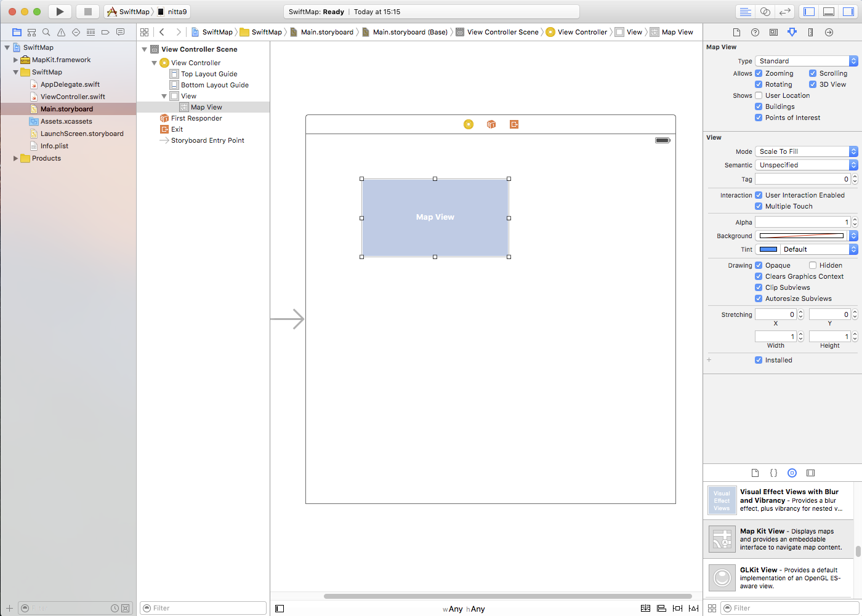Click the Run (play) button
This screenshot has height=616, width=862.
coord(60,12)
